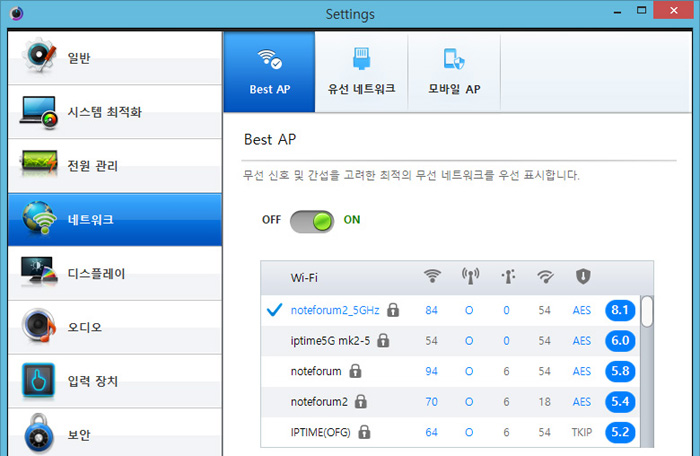The width and height of the screenshot is (700, 456).
Task: Click the interference tower column header icon
Action: tap(508, 276)
